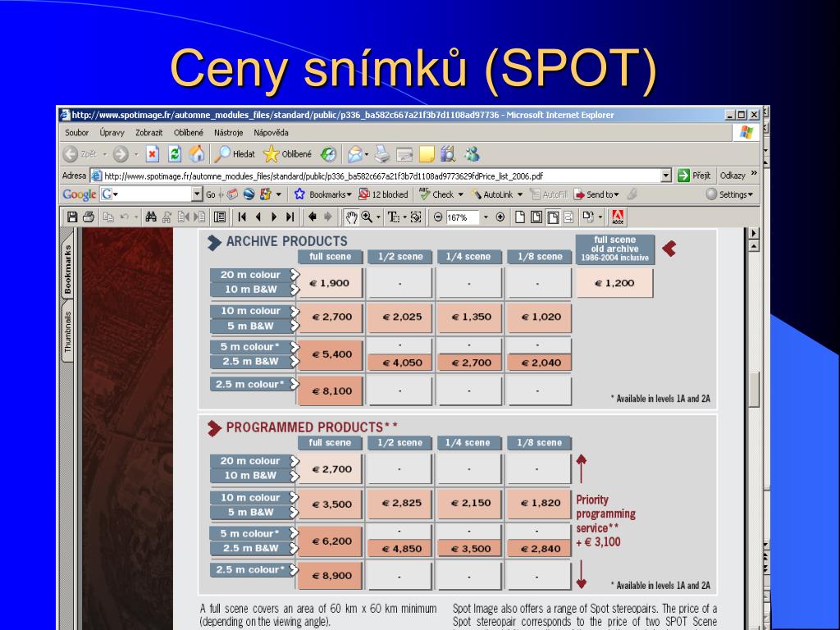
Task: Click the yellow note Discuss icon
Action: point(427,155)
